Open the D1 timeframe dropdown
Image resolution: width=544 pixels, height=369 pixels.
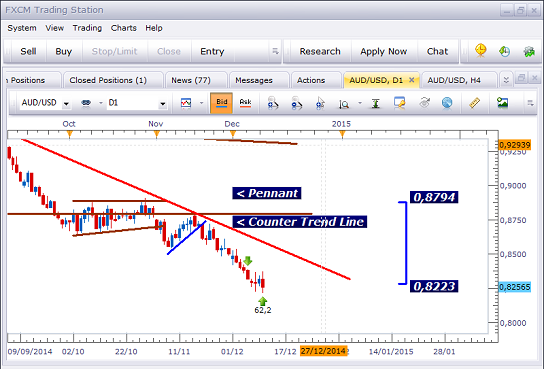pyautogui.click(x=162, y=103)
